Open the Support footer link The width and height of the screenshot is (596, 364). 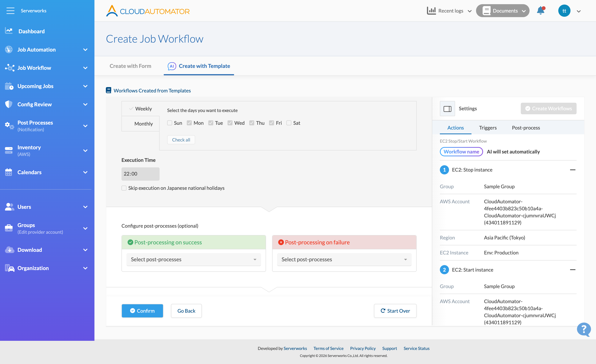click(x=389, y=348)
